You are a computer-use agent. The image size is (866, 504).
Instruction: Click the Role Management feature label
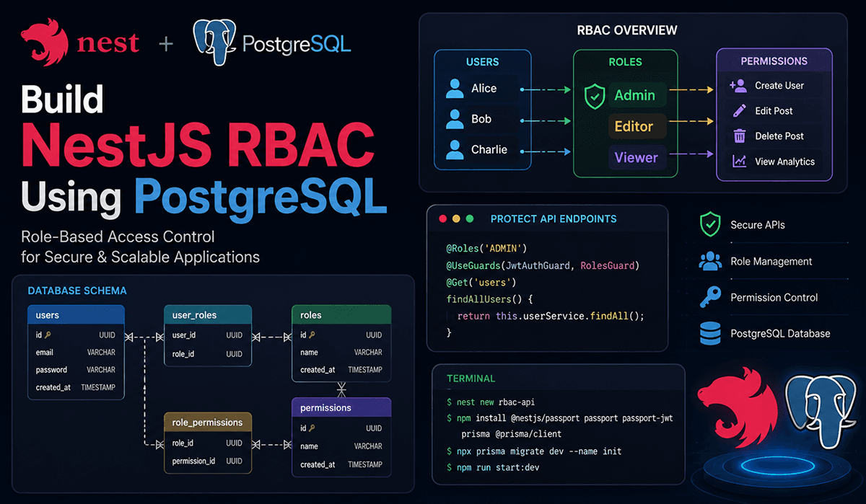tap(771, 262)
